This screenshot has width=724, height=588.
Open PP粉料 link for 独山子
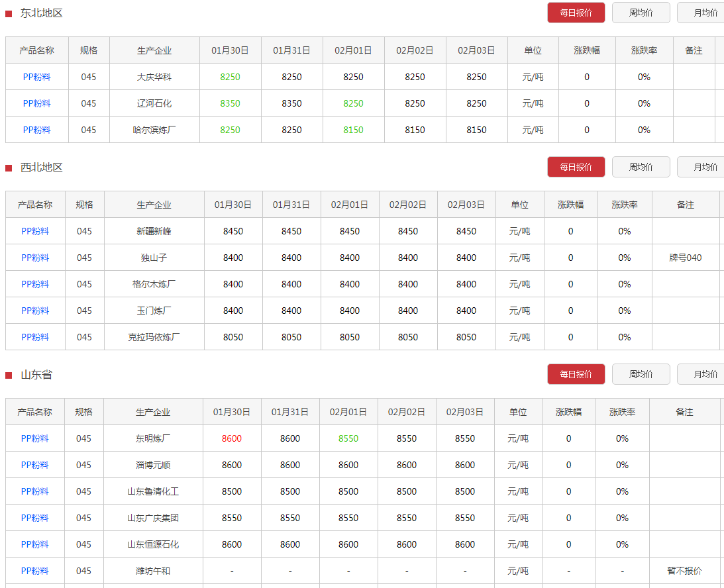(x=35, y=258)
